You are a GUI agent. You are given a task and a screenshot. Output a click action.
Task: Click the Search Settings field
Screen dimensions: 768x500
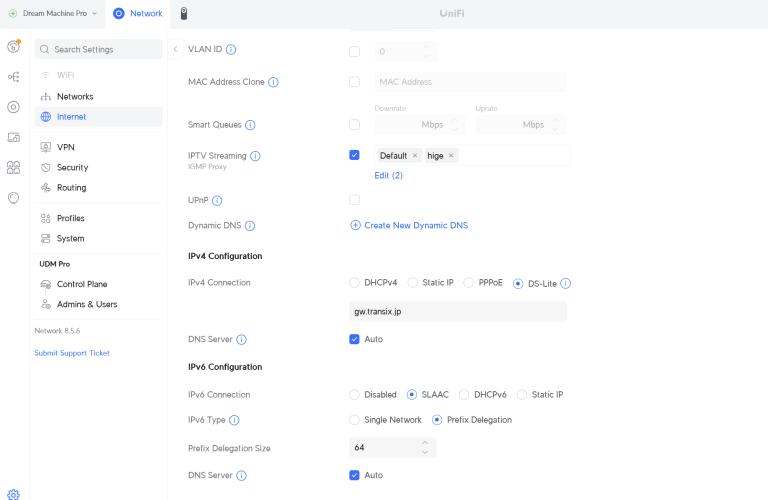tap(98, 49)
